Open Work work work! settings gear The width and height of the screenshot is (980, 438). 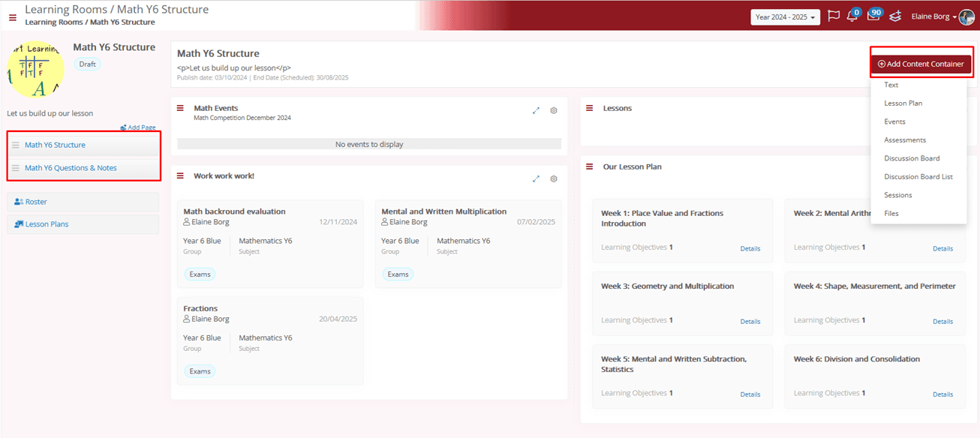click(x=554, y=178)
